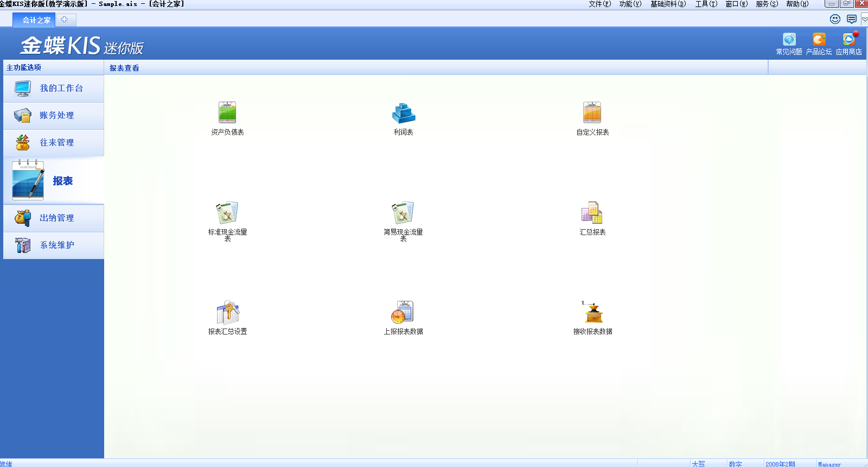
Task: Open the 利润表 profit statement icon
Action: click(x=403, y=113)
